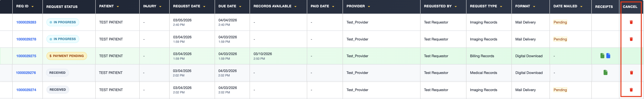The height and width of the screenshot is (99, 644).
Task: Delete request 1000029274 via trash icon
Action: [x=631, y=90]
